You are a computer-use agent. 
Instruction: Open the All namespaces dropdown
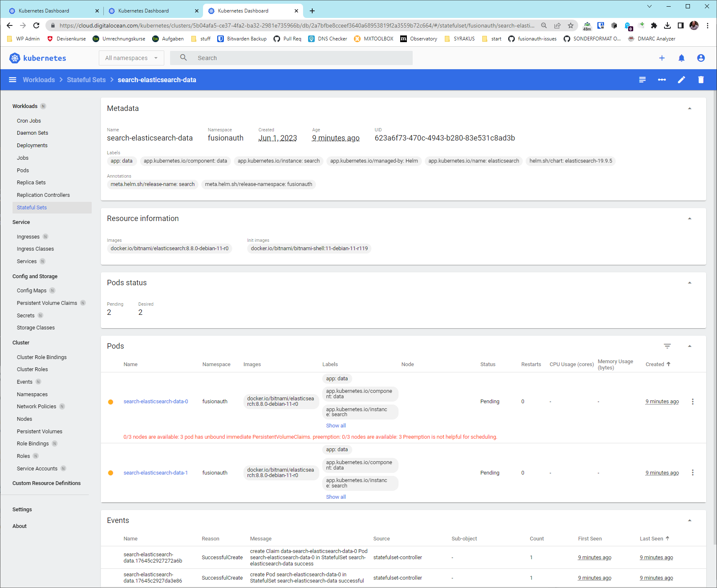131,58
